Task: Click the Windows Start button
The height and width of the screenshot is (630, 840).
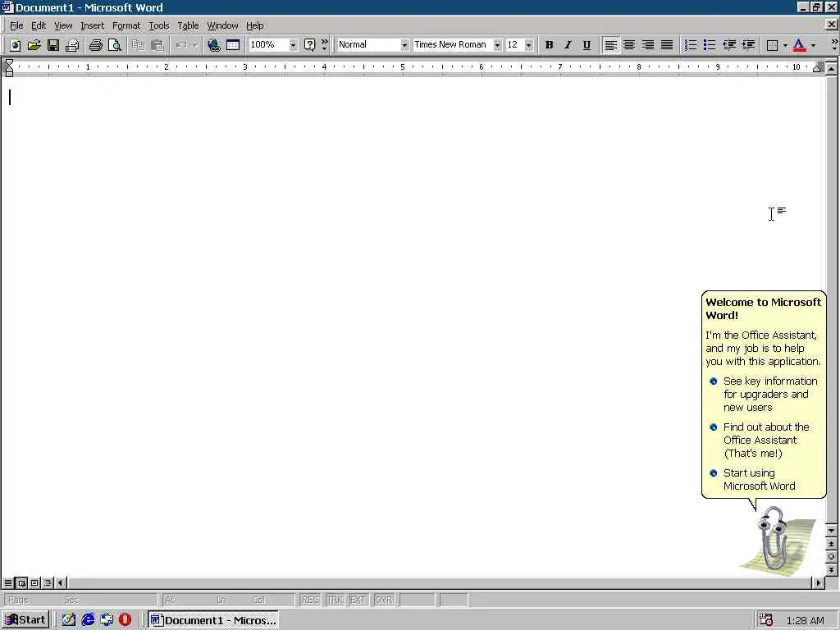Action: click(25, 620)
